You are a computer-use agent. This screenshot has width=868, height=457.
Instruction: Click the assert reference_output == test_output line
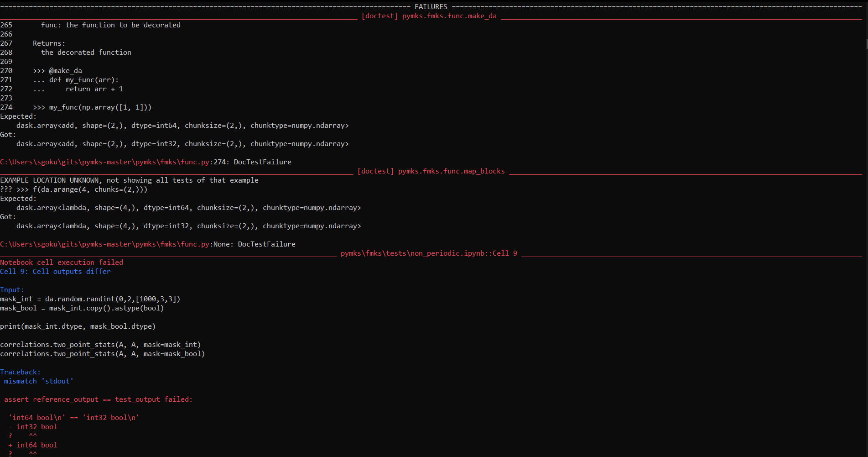pos(98,399)
